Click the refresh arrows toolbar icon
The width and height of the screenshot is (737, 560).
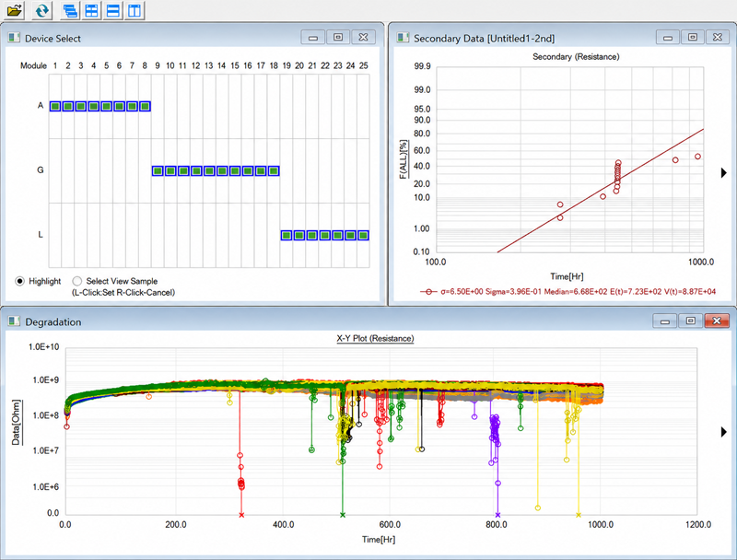(41, 10)
